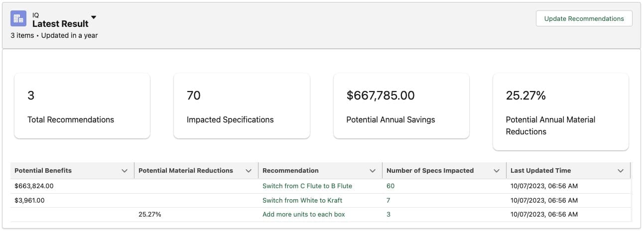Click the 7 specs impacted link
This screenshot has width=644, height=231.
388,201
